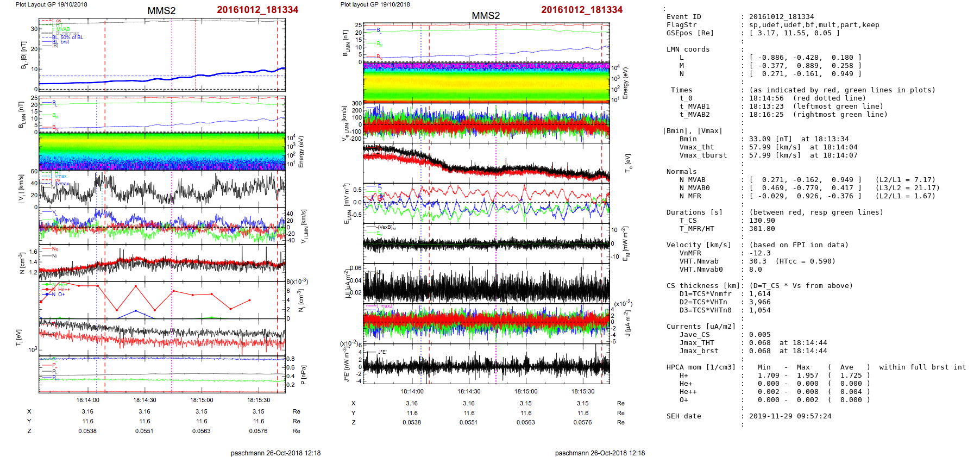Select the GSEpos [Re] coordinates row

(x=794, y=33)
